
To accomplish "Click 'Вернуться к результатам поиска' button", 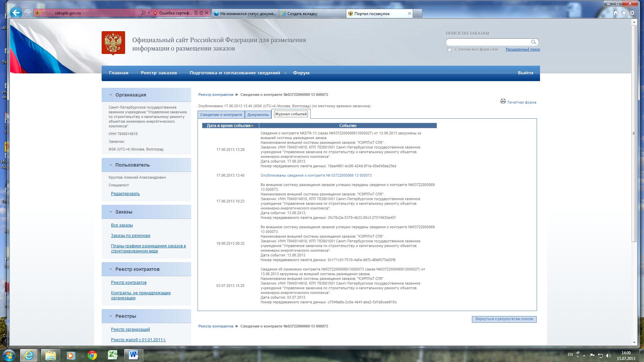I will (x=504, y=319).
